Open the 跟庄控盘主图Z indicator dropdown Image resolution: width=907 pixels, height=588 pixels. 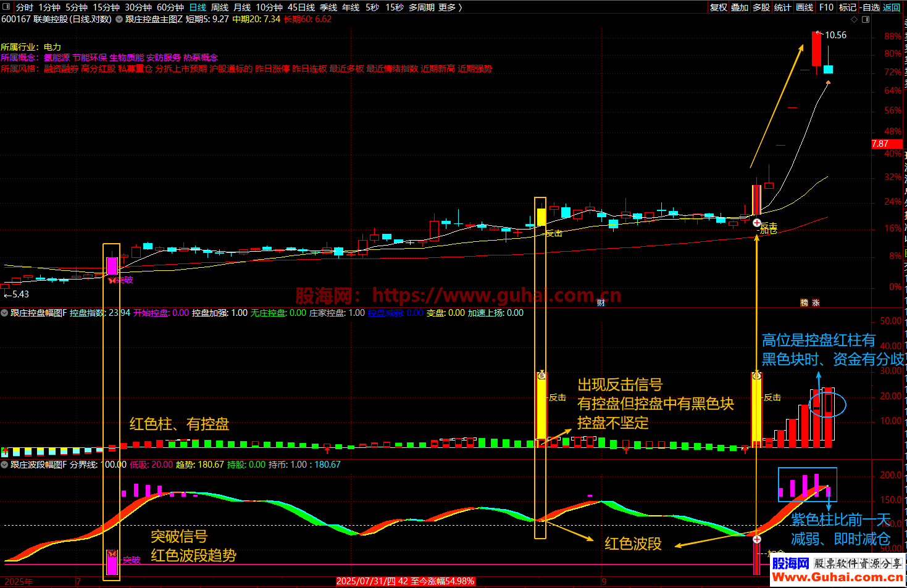coord(119,19)
